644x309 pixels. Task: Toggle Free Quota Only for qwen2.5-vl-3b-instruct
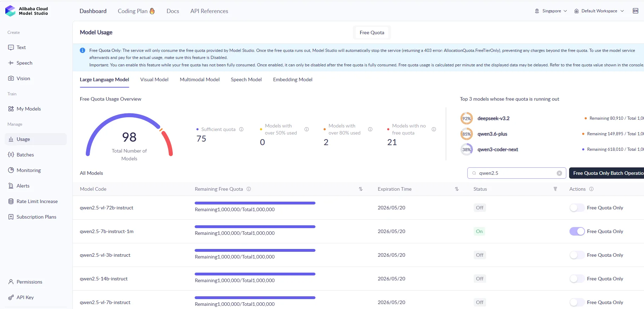[x=577, y=255]
